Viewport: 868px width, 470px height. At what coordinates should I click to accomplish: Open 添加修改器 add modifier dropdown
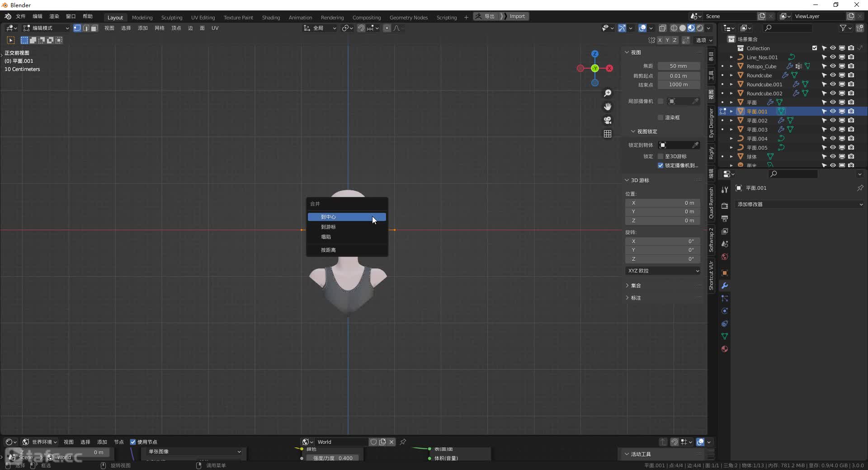coord(800,204)
